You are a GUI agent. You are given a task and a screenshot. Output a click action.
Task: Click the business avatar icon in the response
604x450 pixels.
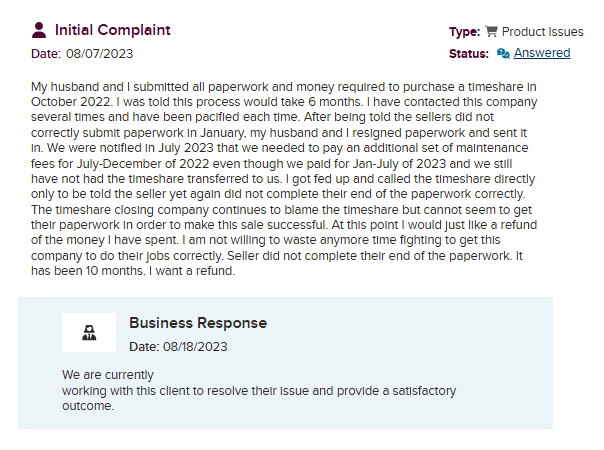[88, 332]
